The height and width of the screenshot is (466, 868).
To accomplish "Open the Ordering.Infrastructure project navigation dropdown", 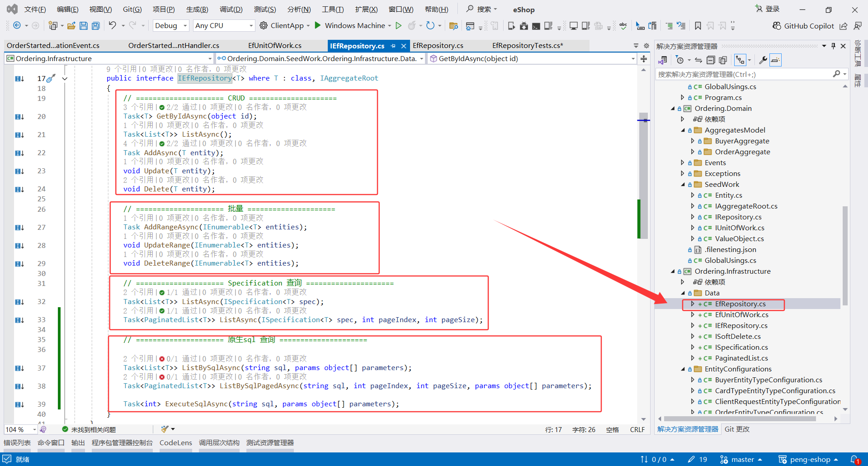I will point(109,59).
